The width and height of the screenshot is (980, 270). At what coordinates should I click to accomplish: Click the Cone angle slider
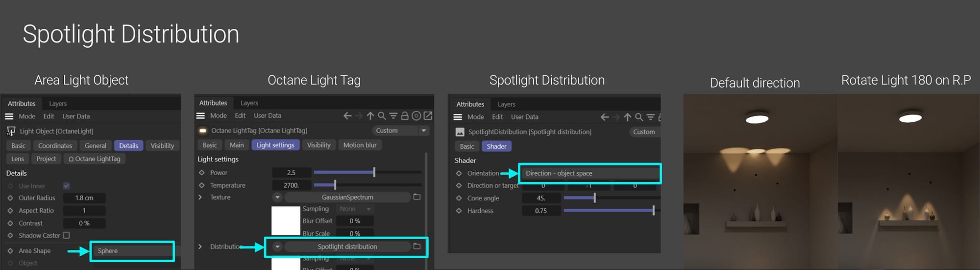click(612, 198)
